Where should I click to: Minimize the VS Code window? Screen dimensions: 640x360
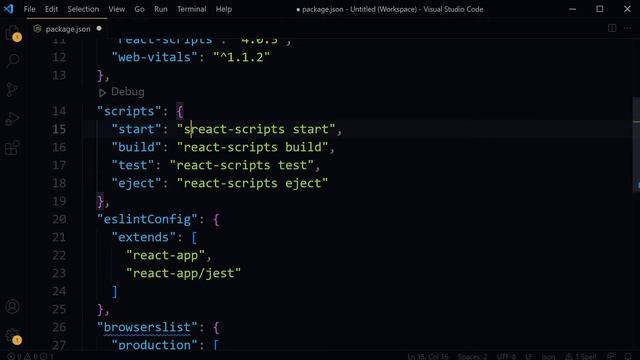pos(573,9)
